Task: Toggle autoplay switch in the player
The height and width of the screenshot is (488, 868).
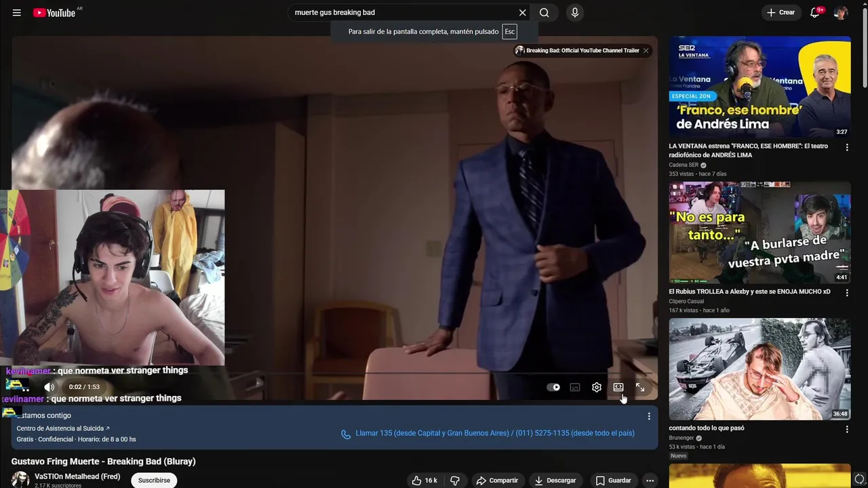Action: click(x=553, y=387)
